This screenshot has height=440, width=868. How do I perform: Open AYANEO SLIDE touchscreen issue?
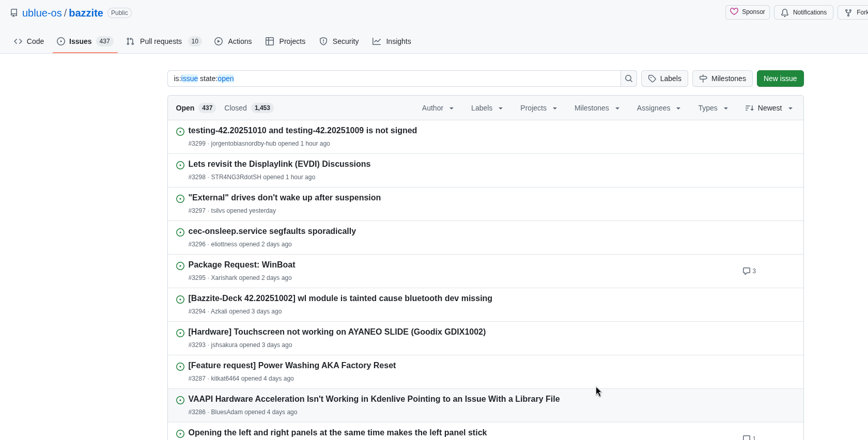click(x=337, y=332)
